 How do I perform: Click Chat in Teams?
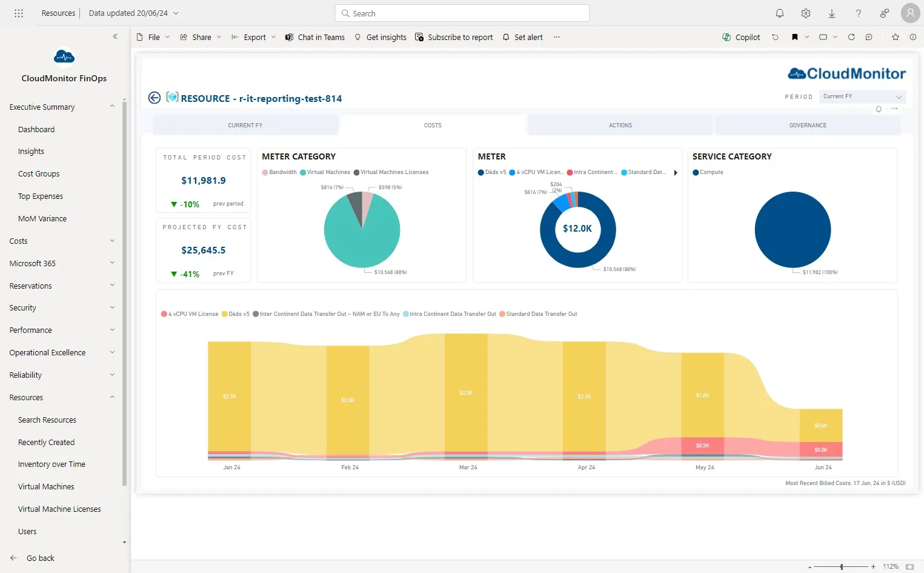tap(315, 37)
